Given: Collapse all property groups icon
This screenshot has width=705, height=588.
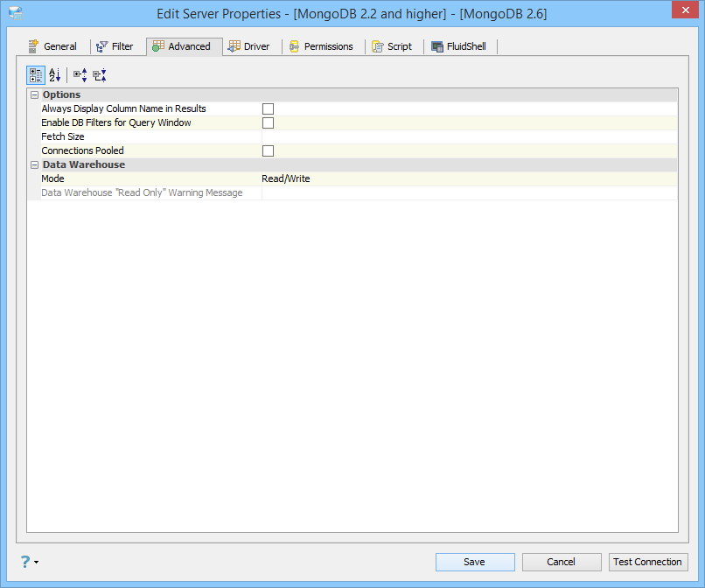Looking at the screenshot, I should pyautogui.click(x=100, y=75).
